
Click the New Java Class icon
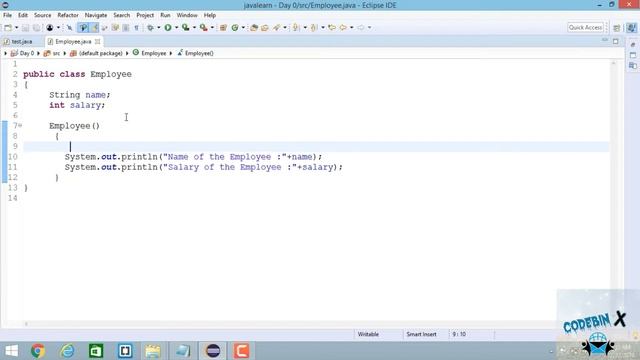235,28
